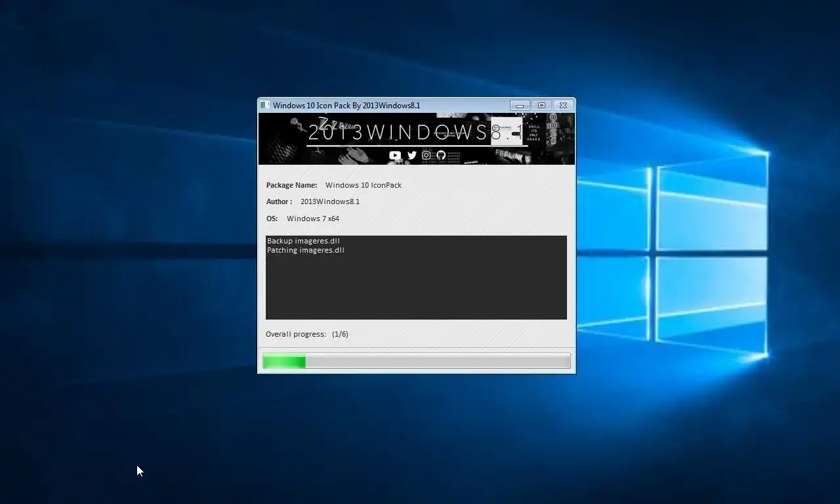Click the "Overall progress:" label
The width and height of the screenshot is (840, 504).
pyautogui.click(x=296, y=334)
